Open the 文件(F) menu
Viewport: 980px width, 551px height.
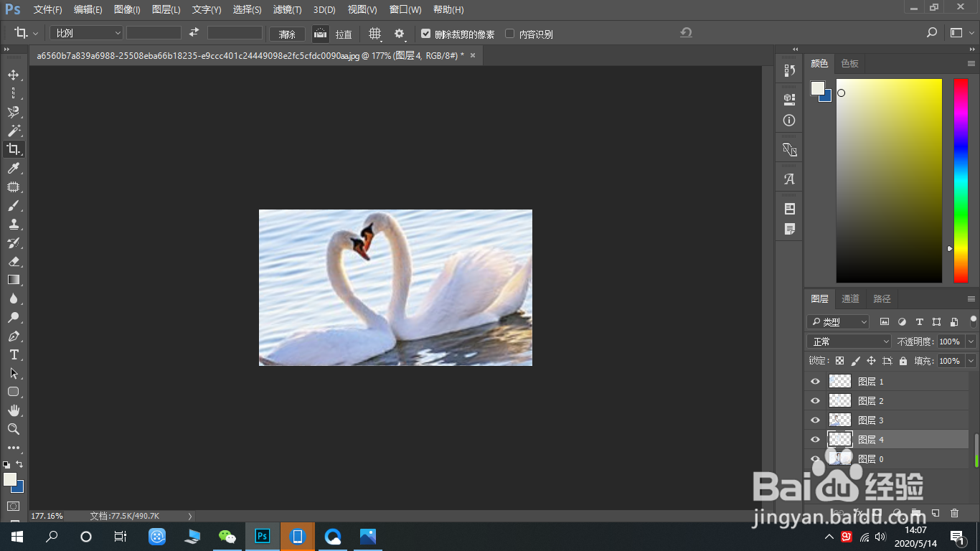coord(47,10)
